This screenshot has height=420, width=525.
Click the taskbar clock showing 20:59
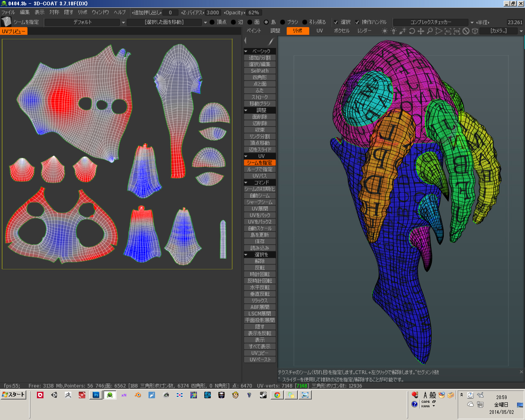[x=501, y=397]
